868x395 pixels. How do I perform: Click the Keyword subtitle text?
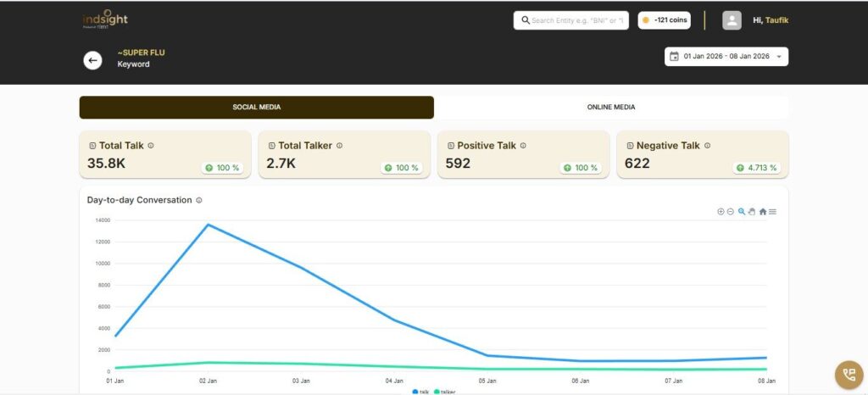pos(133,64)
